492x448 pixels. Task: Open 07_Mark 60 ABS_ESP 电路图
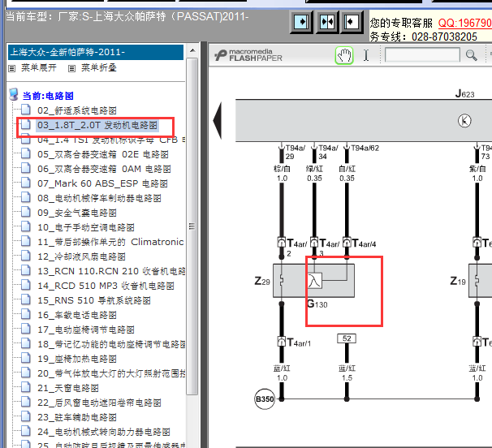point(102,183)
